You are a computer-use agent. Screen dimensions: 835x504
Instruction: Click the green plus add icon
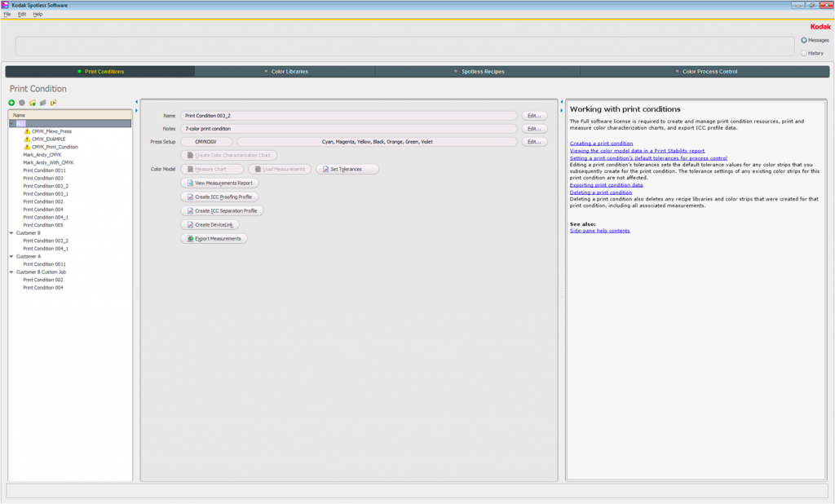11,103
